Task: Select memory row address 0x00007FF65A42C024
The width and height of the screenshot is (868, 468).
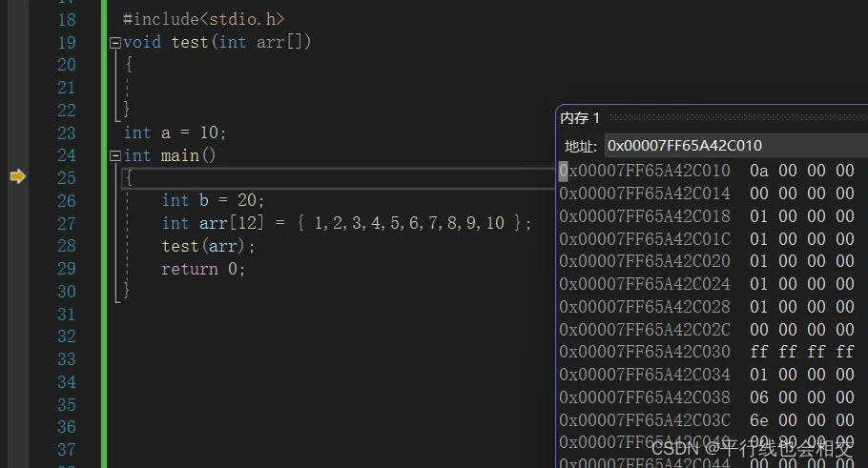Action: (645, 284)
